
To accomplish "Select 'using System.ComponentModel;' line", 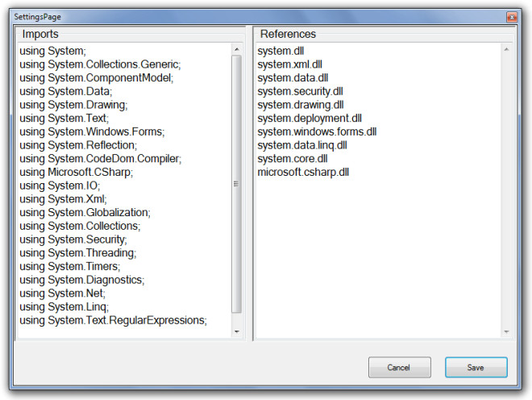I will pyautogui.click(x=97, y=77).
